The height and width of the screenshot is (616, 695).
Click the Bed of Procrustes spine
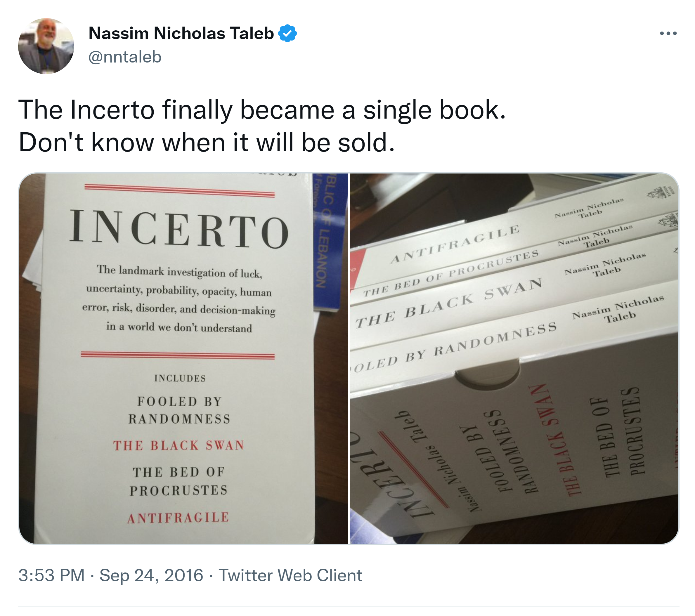pyautogui.click(x=450, y=274)
